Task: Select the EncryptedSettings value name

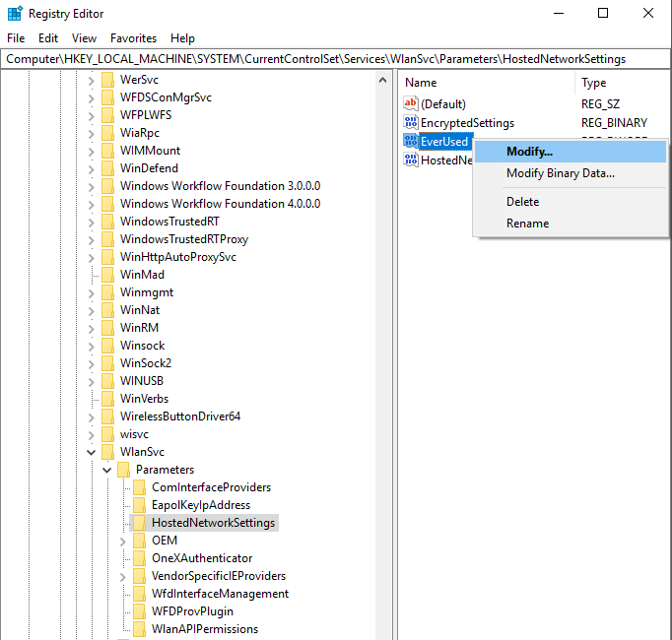Action: tap(467, 123)
